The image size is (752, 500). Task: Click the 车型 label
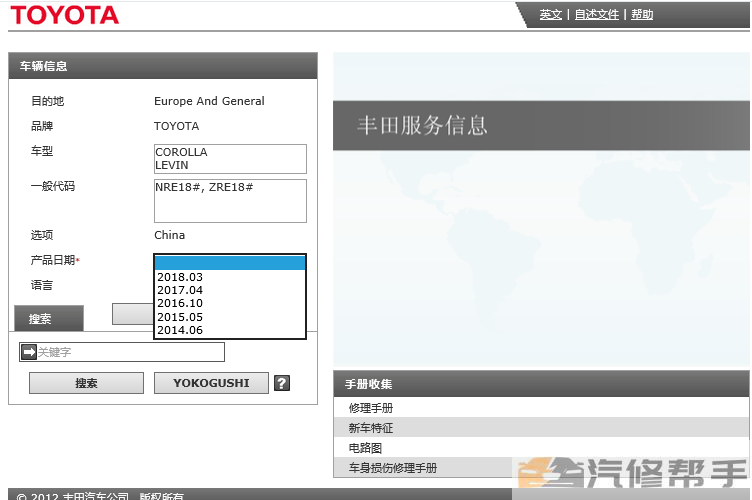[x=42, y=151]
